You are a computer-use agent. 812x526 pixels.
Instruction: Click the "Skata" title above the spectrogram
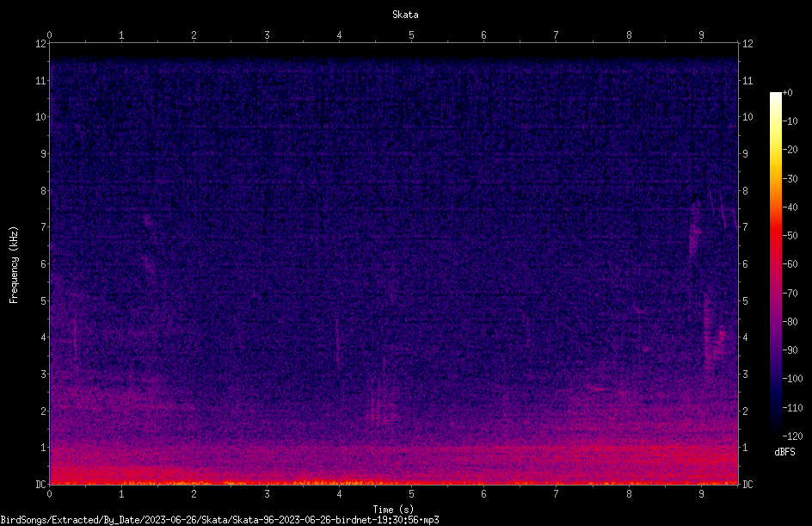(x=405, y=15)
